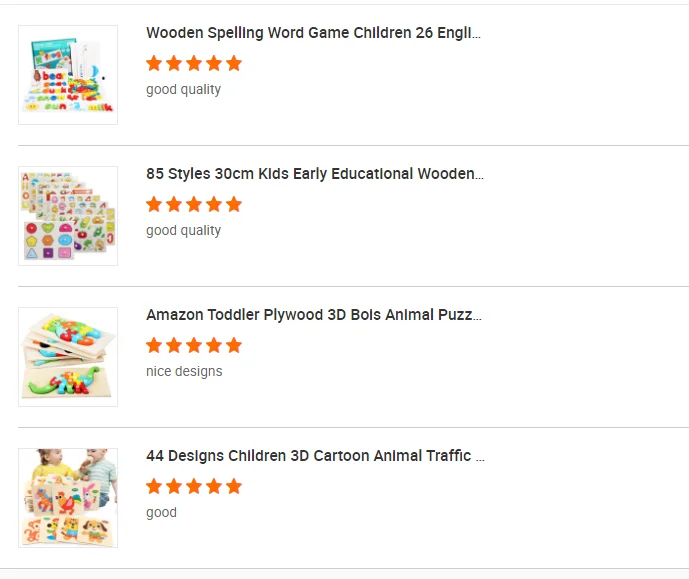Open thumbnail showing children with cartoon puzzles
Image resolution: width=689 pixels, height=579 pixels.
pos(68,498)
